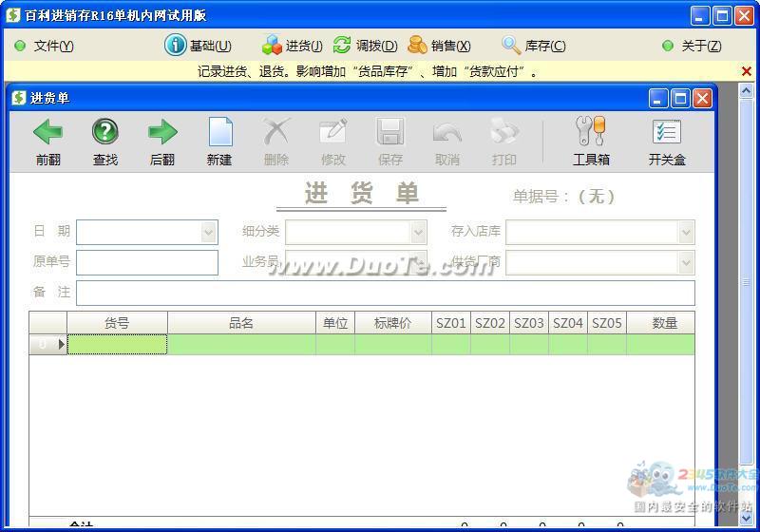This screenshot has width=760, height=532.
Task: Minimize the 进货单 inner window
Action: 658,99
